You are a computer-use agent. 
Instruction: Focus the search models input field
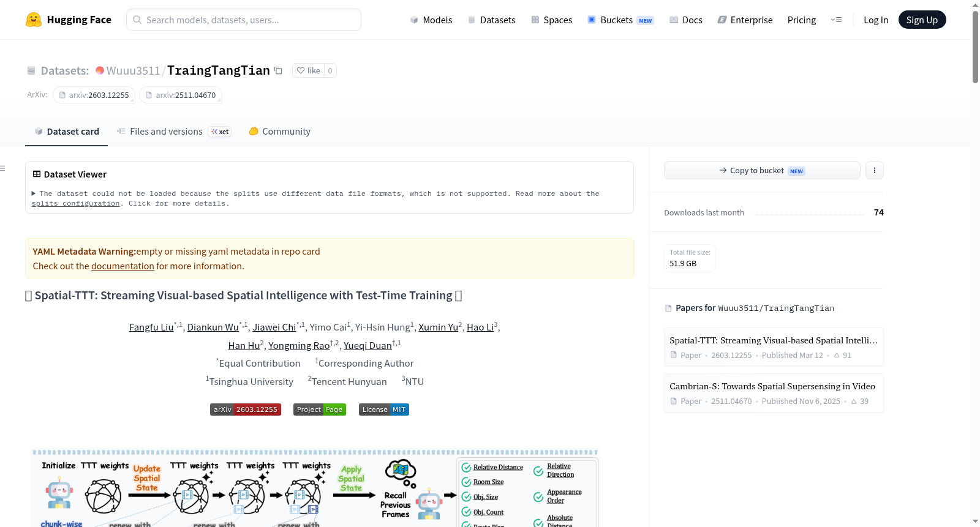[x=244, y=20]
